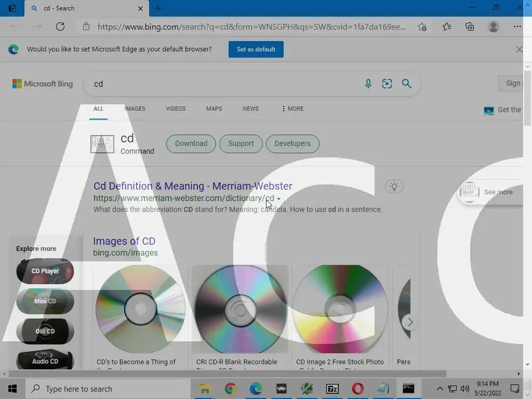532x399 pixels.
Task: Select the Old CD explore chip
Action: (x=45, y=331)
